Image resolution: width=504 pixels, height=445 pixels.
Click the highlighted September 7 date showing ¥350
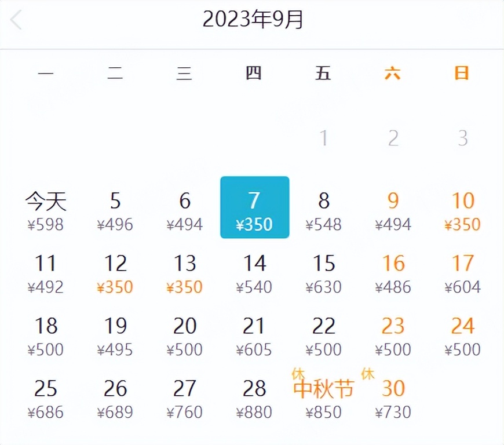pyautogui.click(x=255, y=209)
